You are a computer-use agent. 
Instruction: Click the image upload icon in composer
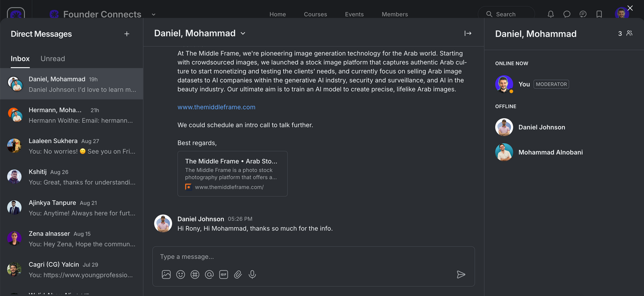(166, 275)
